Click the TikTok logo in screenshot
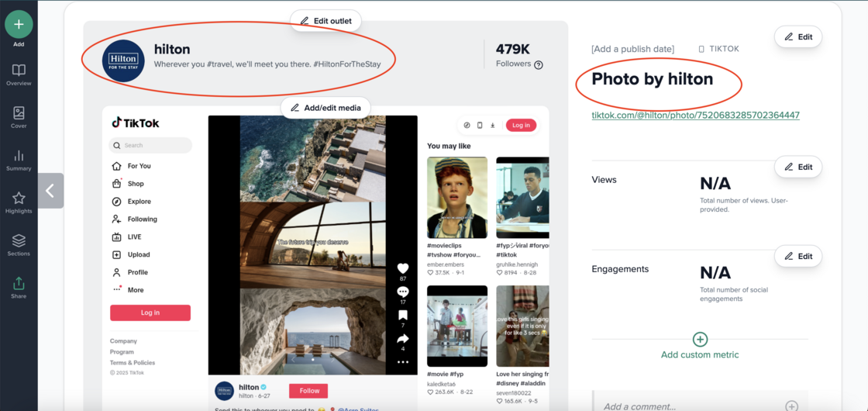This screenshot has height=411, width=868. pos(135,123)
